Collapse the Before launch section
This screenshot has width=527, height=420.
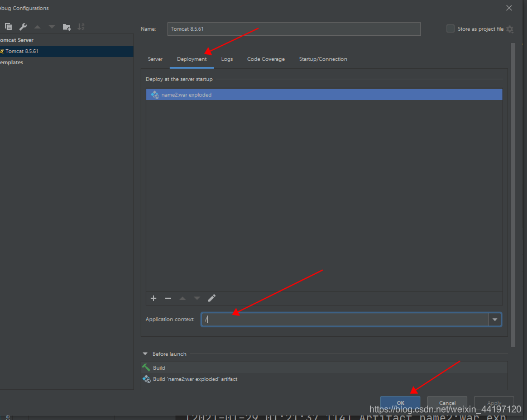(146, 354)
